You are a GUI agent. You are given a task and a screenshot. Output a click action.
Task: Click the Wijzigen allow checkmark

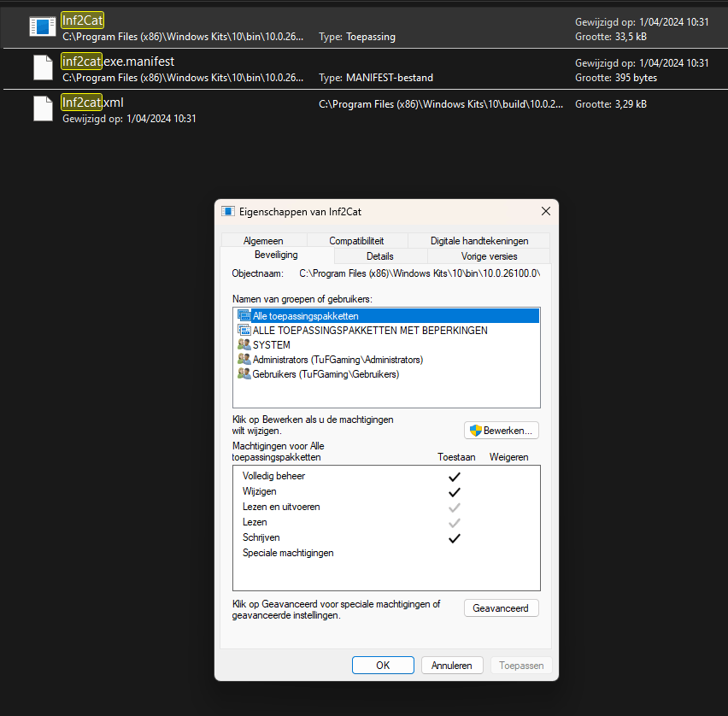[x=455, y=492]
